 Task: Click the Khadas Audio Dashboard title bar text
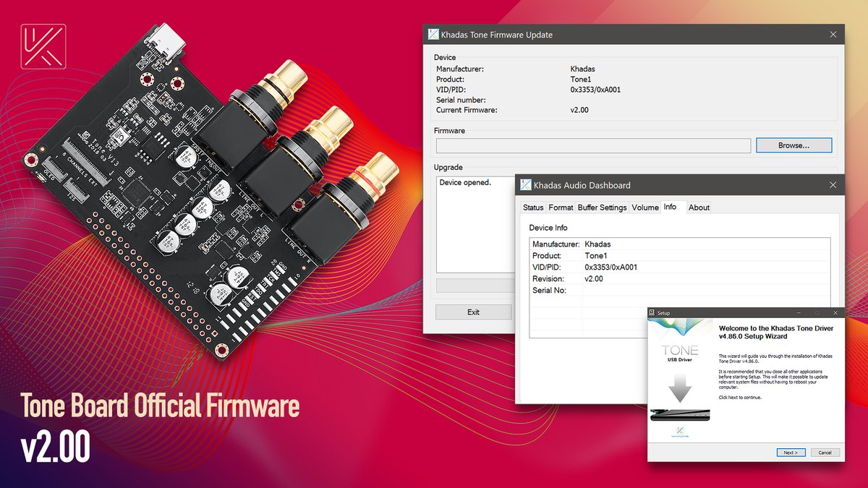click(x=582, y=185)
